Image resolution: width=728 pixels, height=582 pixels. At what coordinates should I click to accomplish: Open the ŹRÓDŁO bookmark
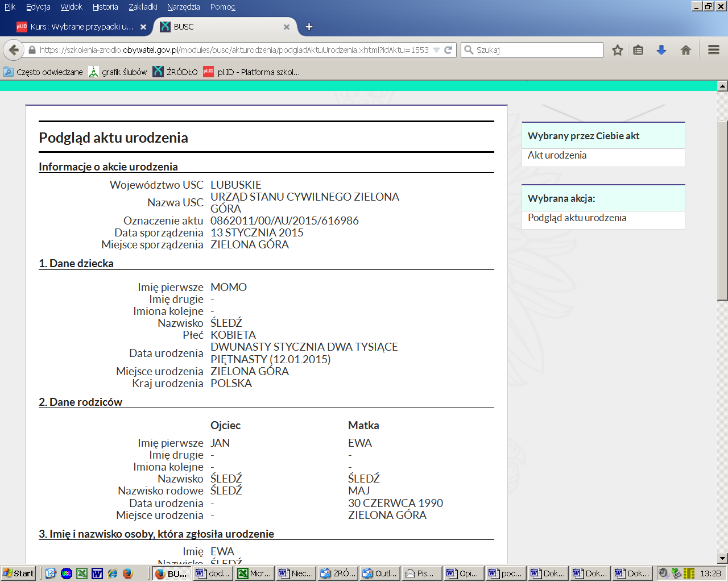176,72
